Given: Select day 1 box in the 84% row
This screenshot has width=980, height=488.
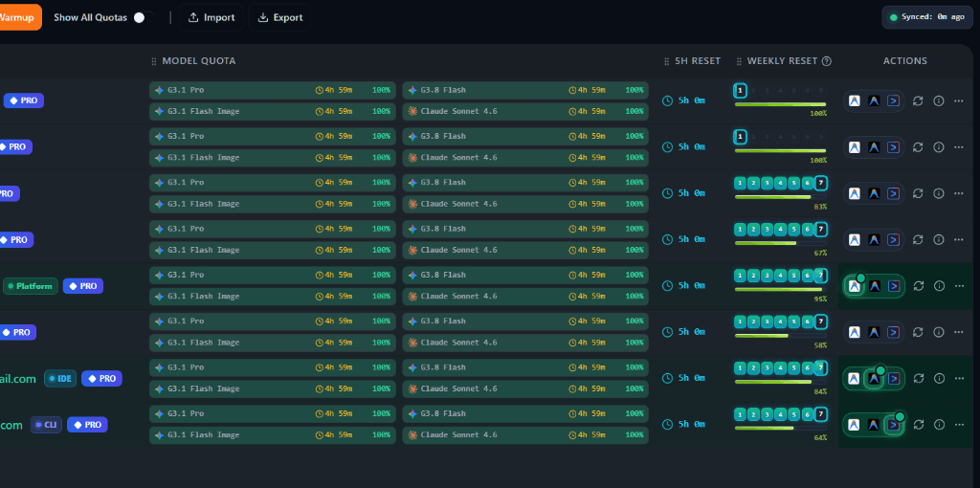Looking at the screenshot, I should coord(740,368).
